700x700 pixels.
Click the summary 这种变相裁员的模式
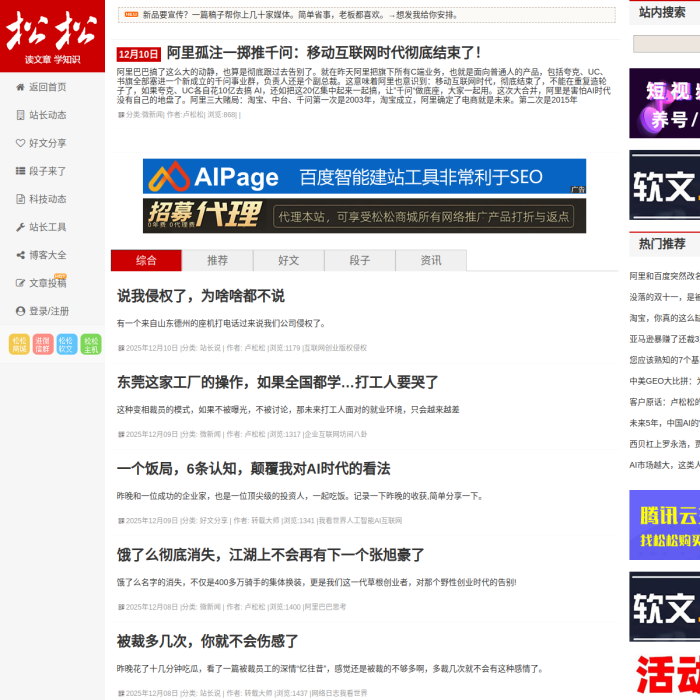[288, 410]
